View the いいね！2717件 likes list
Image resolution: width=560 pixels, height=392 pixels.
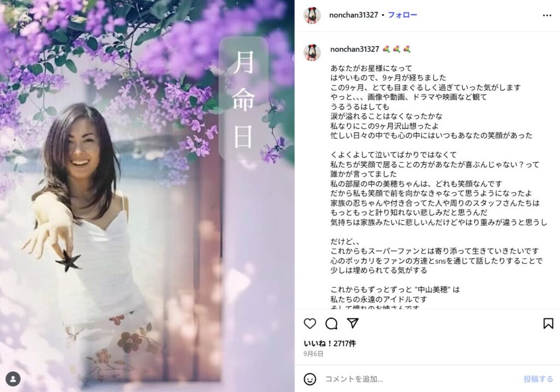(x=329, y=343)
